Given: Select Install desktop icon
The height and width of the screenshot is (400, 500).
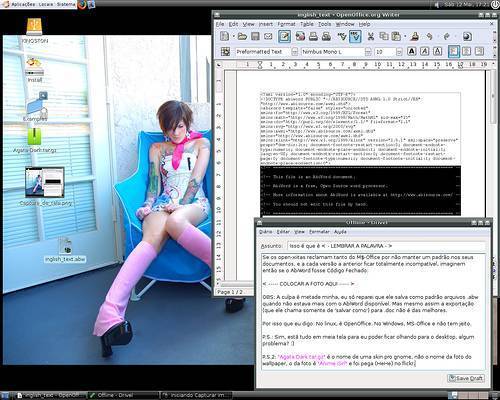Looking at the screenshot, I should 35,70.
